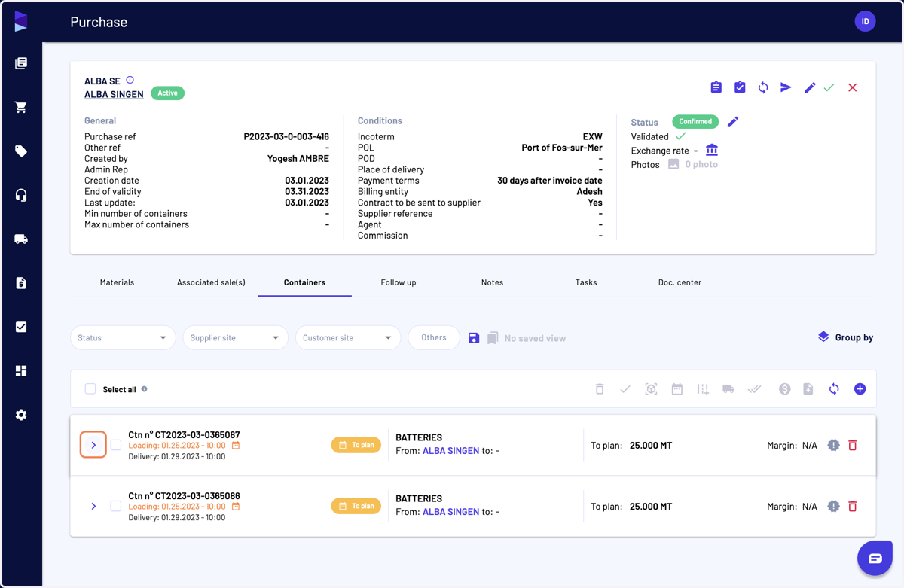Click the clipboard check icon in purchase header
This screenshot has height=588, width=904.
pos(740,87)
